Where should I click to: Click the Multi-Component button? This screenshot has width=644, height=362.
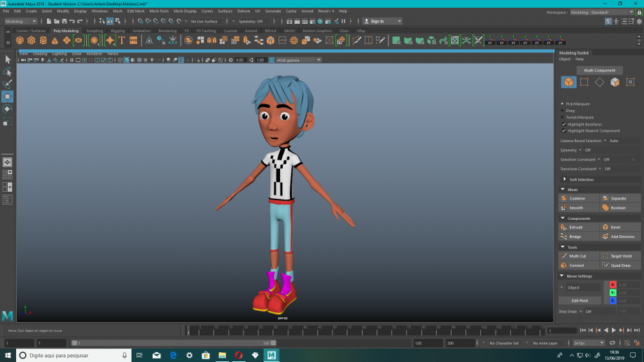coord(599,70)
